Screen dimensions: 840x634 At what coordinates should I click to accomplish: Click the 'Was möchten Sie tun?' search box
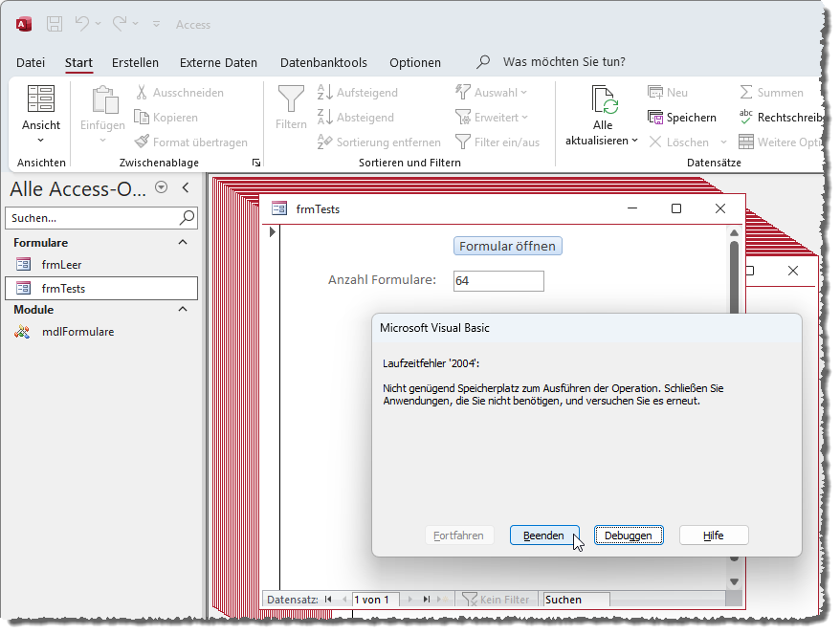[x=564, y=62]
